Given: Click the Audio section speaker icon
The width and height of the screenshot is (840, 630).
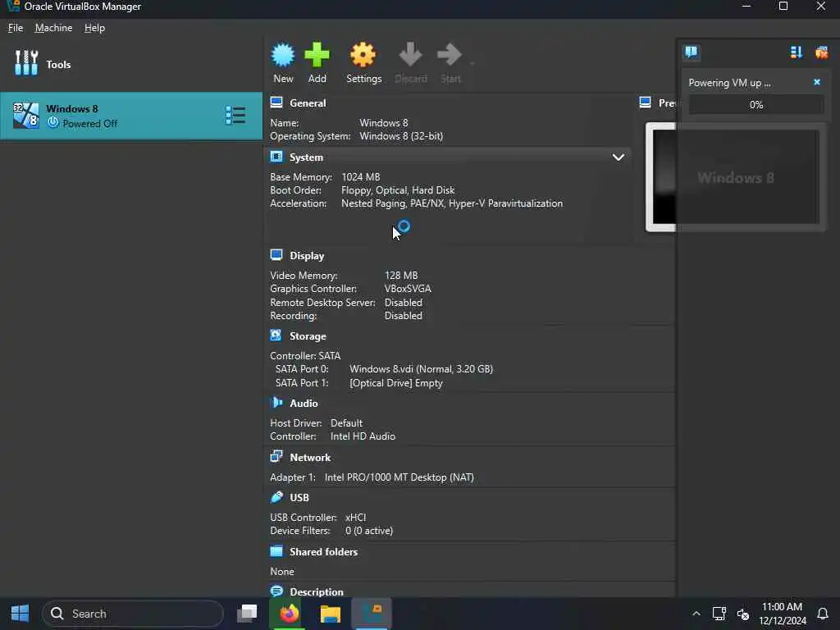Looking at the screenshot, I should (276, 402).
